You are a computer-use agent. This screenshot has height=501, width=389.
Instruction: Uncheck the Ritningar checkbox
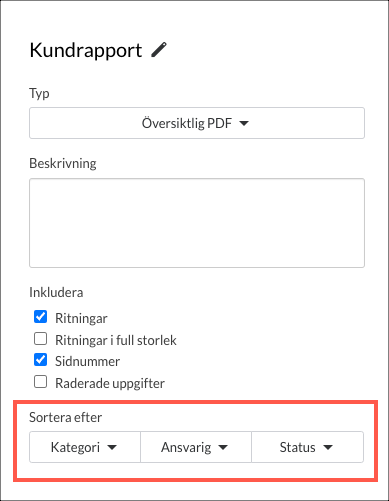[x=40, y=317]
